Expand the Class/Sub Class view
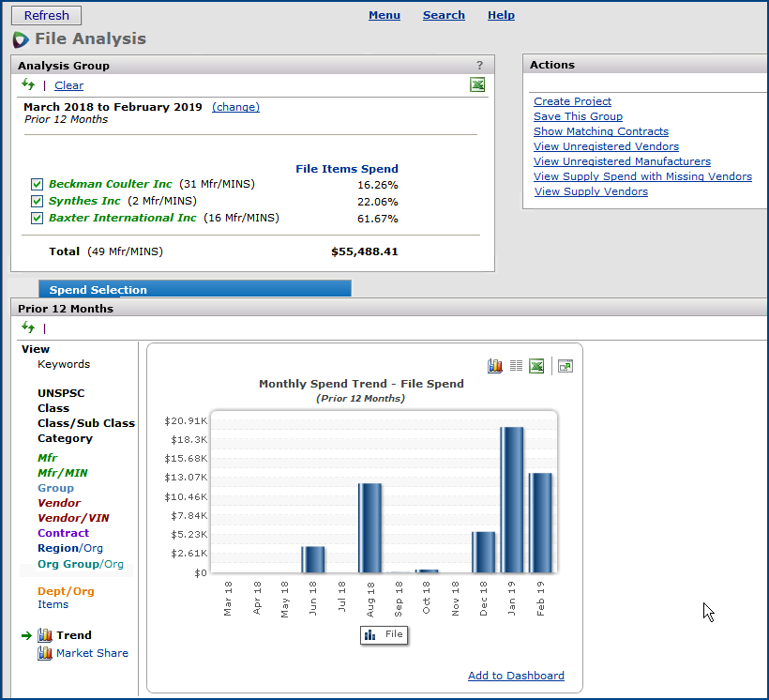769x700 pixels. click(86, 423)
